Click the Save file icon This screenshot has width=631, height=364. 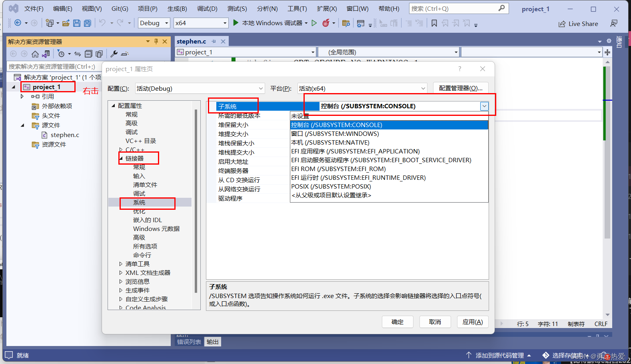[77, 23]
